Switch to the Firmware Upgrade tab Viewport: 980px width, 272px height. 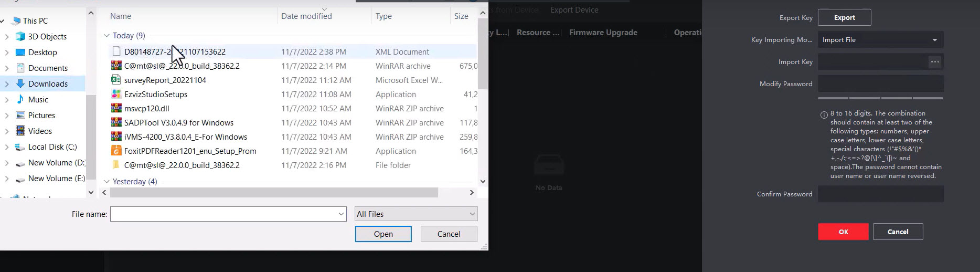point(603,33)
